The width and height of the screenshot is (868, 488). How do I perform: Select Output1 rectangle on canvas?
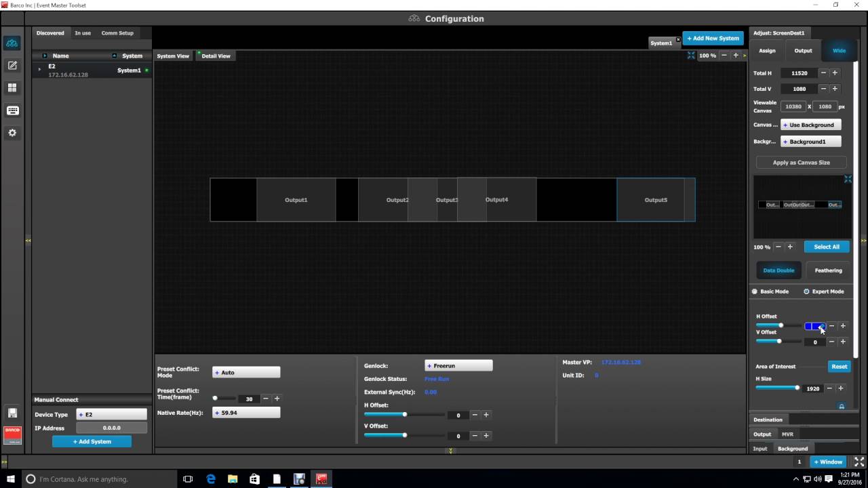296,200
